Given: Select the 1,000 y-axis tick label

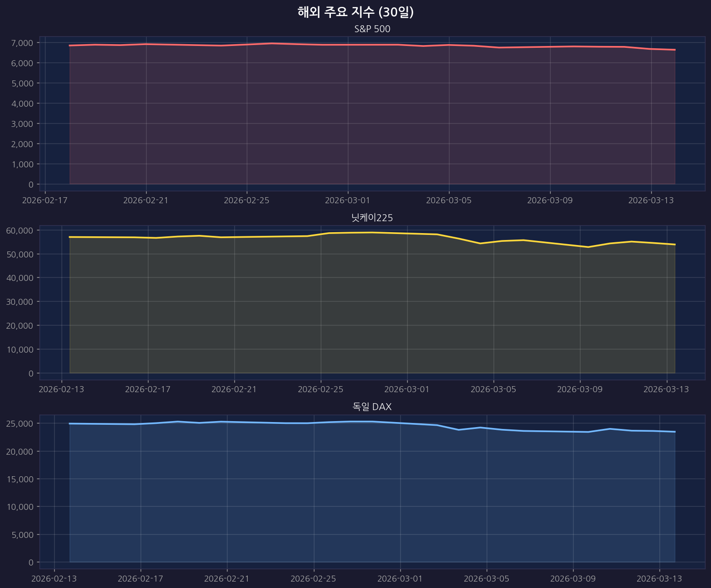Looking at the screenshot, I should (22, 164).
